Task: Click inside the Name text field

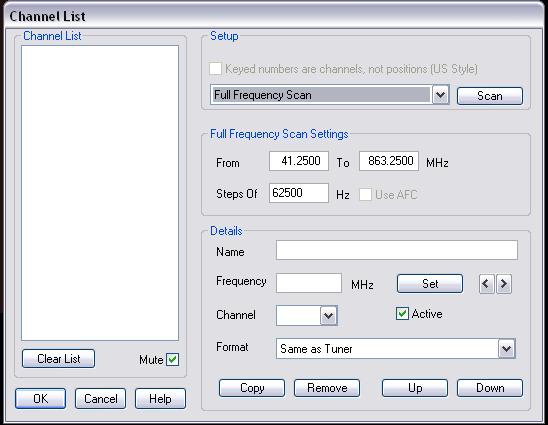Action: point(397,250)
